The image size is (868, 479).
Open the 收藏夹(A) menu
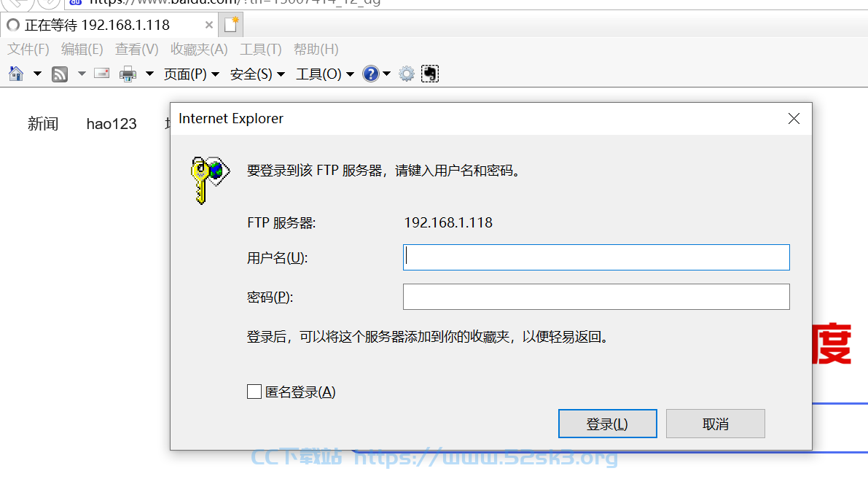click(199, 50)
